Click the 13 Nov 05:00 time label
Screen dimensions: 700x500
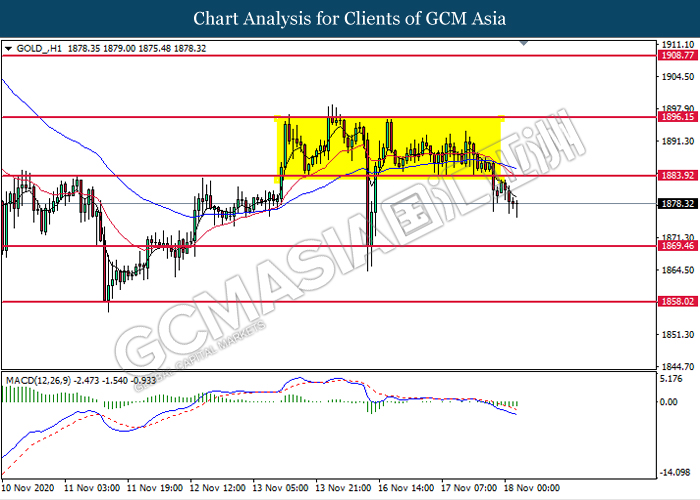point(280,488)
